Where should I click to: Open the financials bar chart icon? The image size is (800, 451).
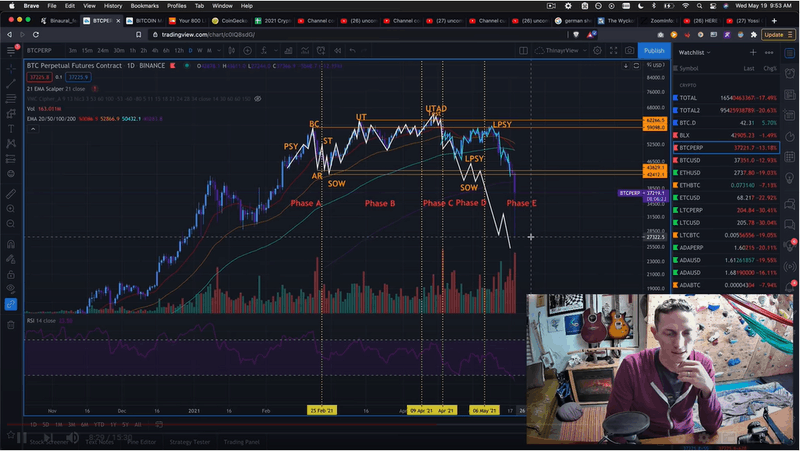[289, 51]
